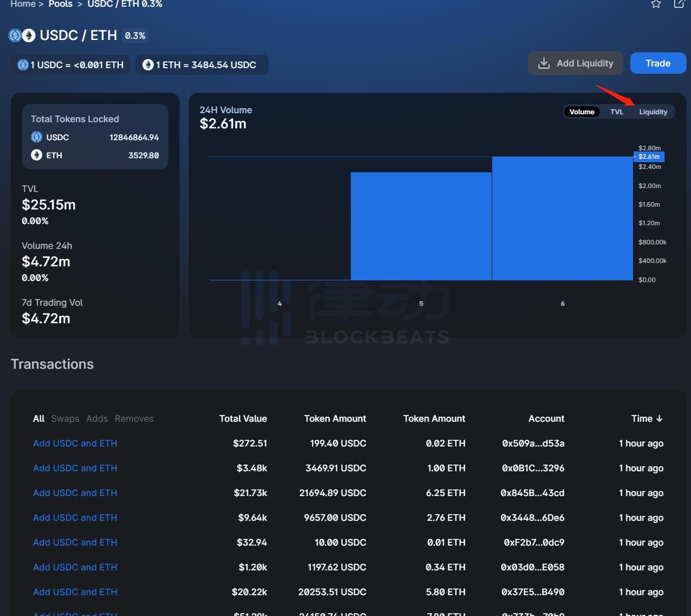Viewport: 691px width, 616px height.
Task: Sort by Account column header
Action: pyautogui.click(x=546, y=418)
